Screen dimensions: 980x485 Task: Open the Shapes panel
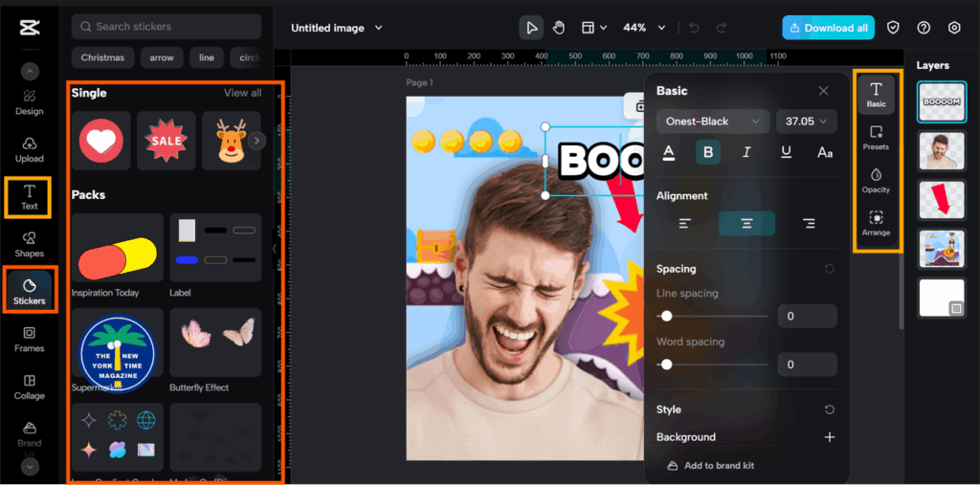coord(29,243)
